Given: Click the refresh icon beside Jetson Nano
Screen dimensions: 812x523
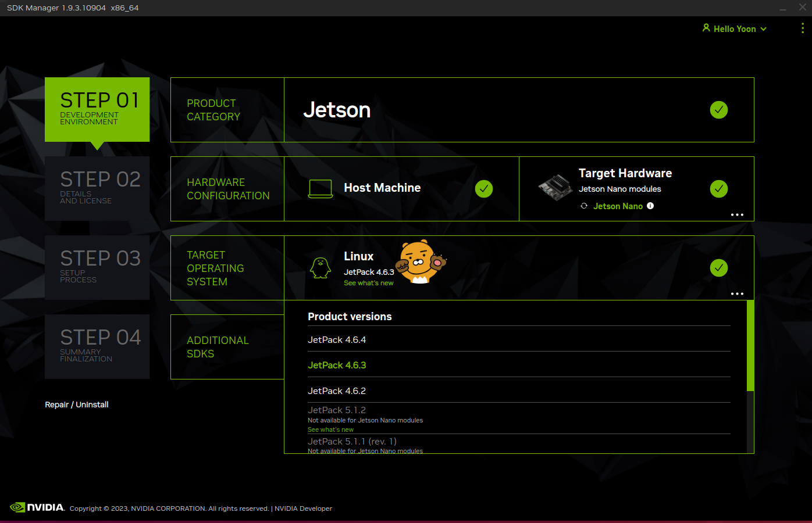Looking at the screenshot, I should click(x=584, y=206).
